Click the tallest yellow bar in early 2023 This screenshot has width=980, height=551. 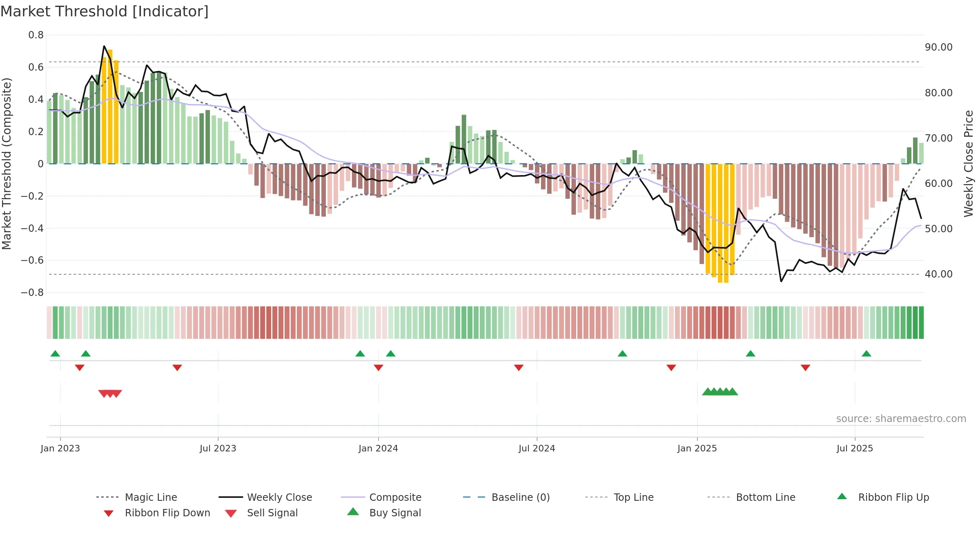pyautogui.click(x=110, y=107)
